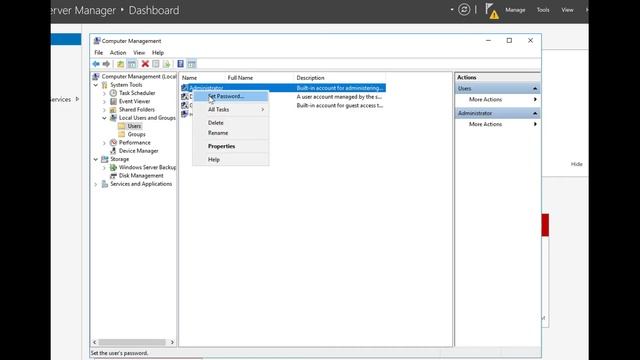The width and height of the screenshot is (640, 360).
Task: Expand the Performance node
Action: (104, 142)
